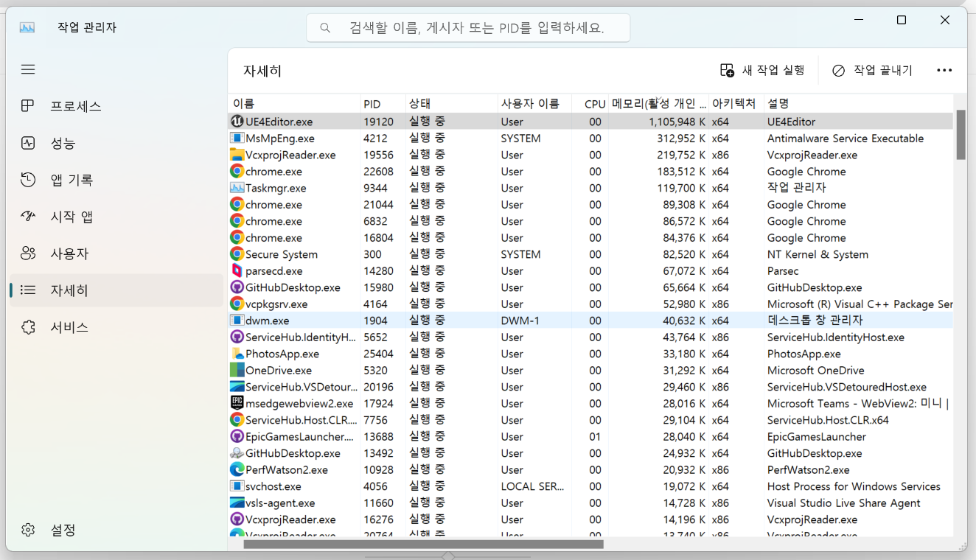Screen dimensions: 976x560
Task: Select the ServiceHub.Host.CLR row name
Action: tap(301, 420)
